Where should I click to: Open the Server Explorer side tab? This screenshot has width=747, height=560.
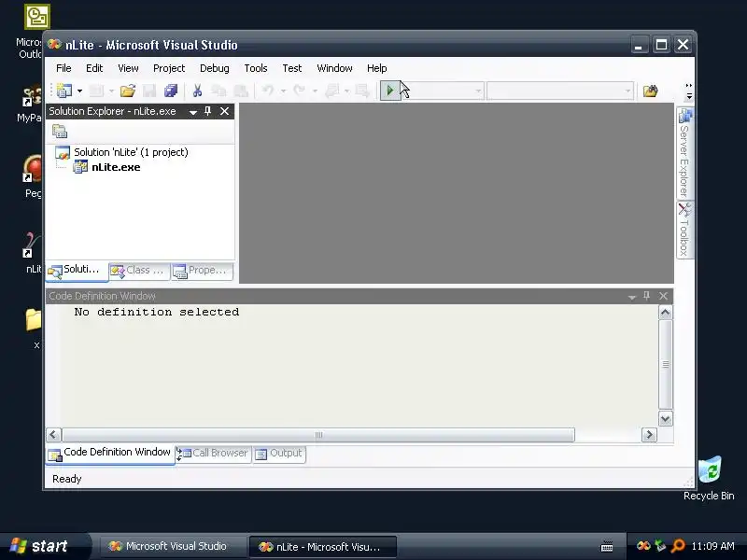click(x=684, y=152)
